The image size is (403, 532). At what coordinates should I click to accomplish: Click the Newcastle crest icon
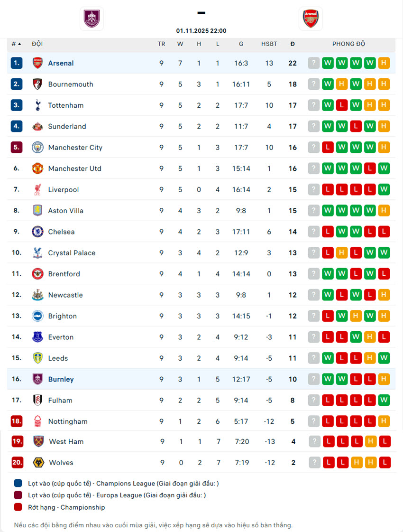[x=37, y=295]
